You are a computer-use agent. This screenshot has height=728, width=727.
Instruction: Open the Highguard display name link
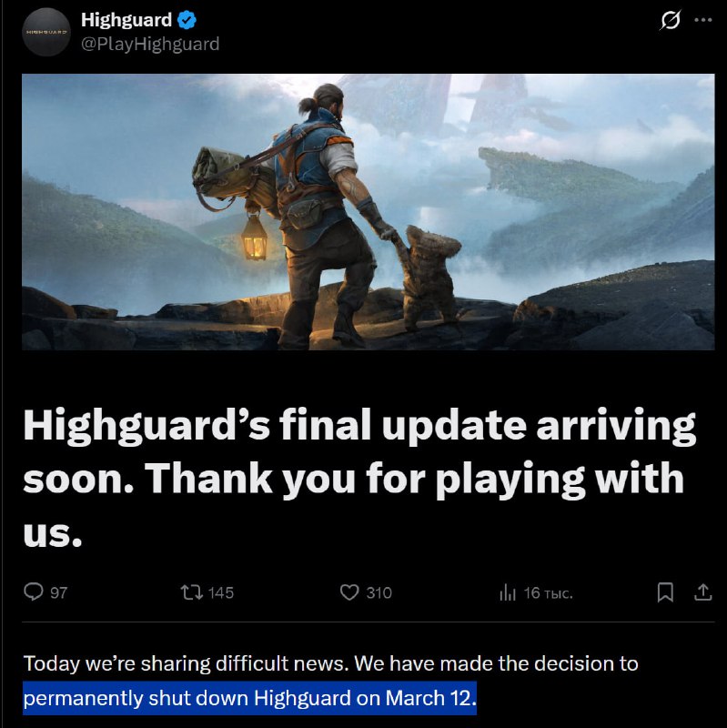click(126, 20)
